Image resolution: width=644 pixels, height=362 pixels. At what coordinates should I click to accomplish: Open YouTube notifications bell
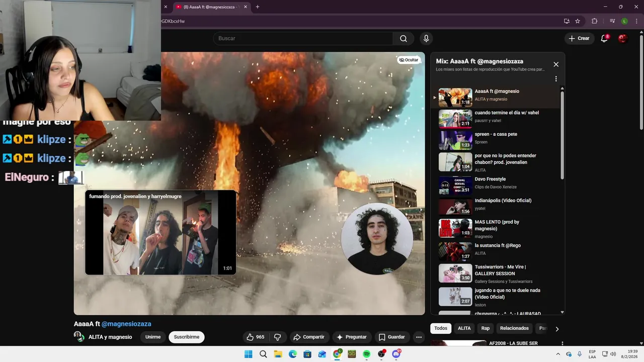604,39
